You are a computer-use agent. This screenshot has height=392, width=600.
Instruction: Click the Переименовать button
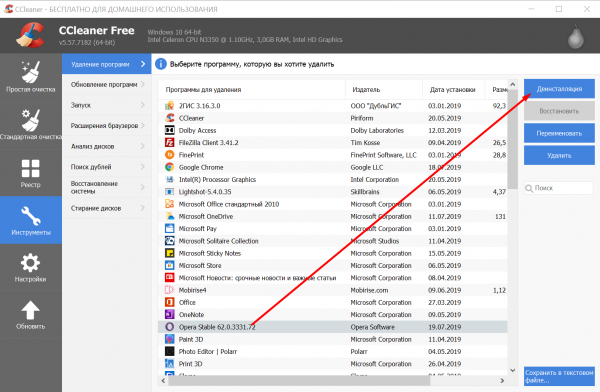(559, 133)
